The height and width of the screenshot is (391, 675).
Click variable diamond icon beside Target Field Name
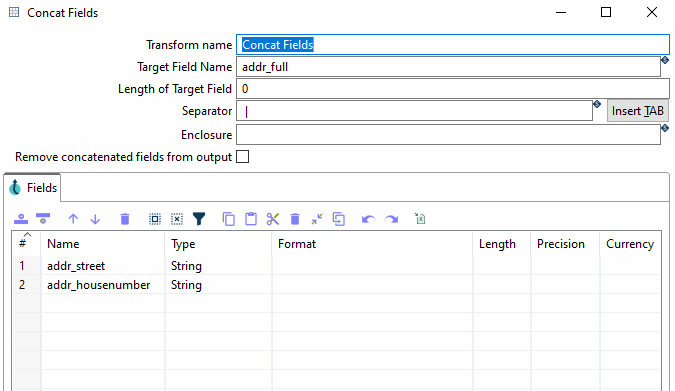click(x=665, y=60)
